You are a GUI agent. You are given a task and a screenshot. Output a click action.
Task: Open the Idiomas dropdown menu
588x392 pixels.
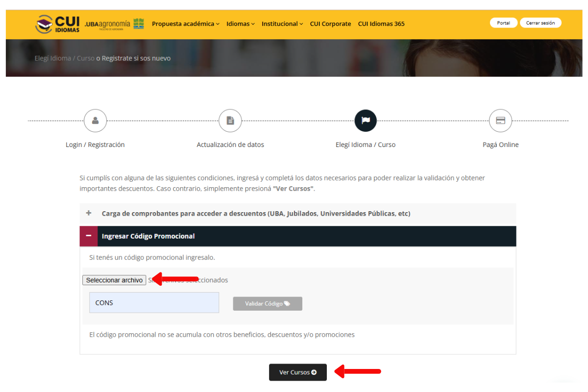pyautogui.click(x=240, y=24)
